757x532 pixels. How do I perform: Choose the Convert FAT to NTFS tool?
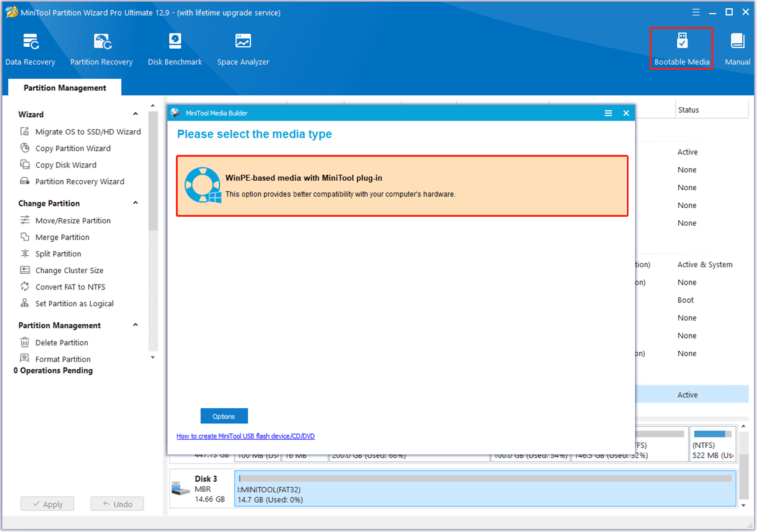[x=71, y=286]
